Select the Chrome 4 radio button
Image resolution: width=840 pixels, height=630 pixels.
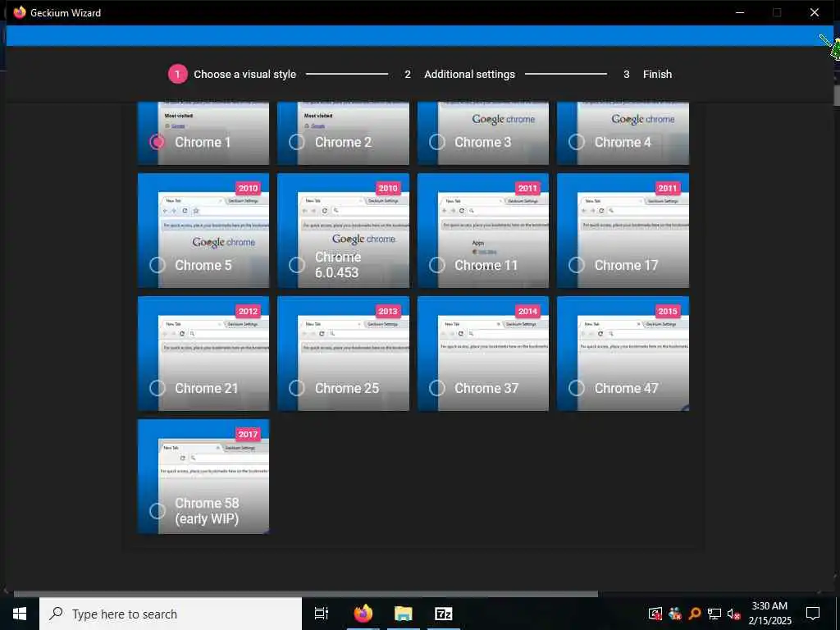pyautogui.click(x=577, y=142)
